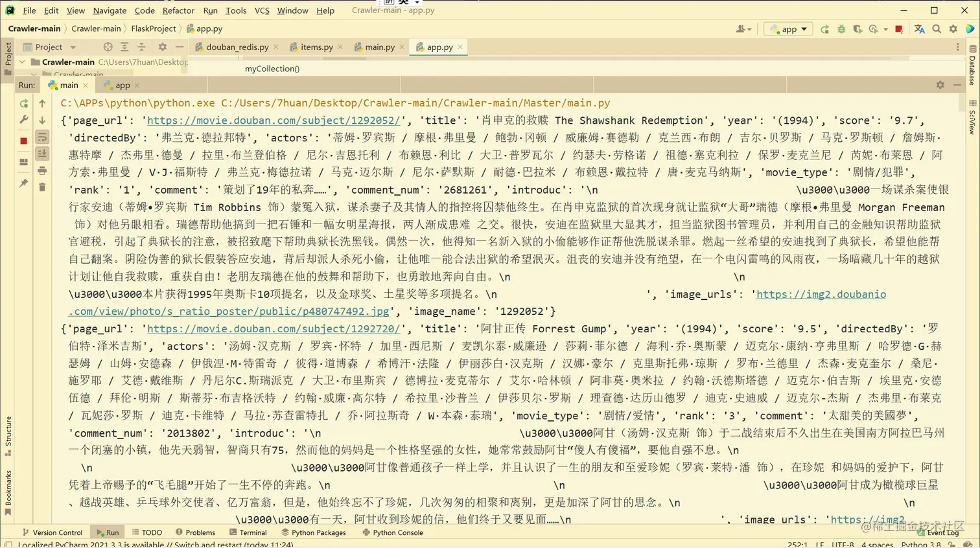This screenshot has height=548, width=980.
Task: Open Project panel options gear
Action: pyautogui.click(x=163, y=47)
